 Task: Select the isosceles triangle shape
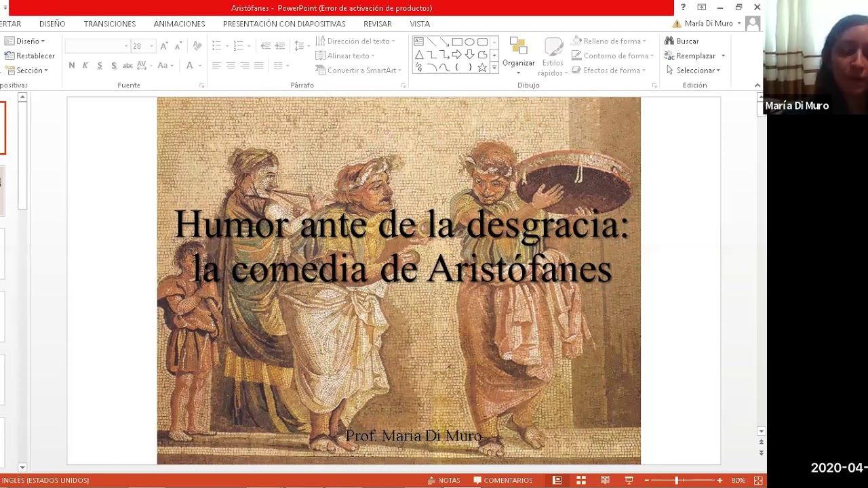pos(418,54)
